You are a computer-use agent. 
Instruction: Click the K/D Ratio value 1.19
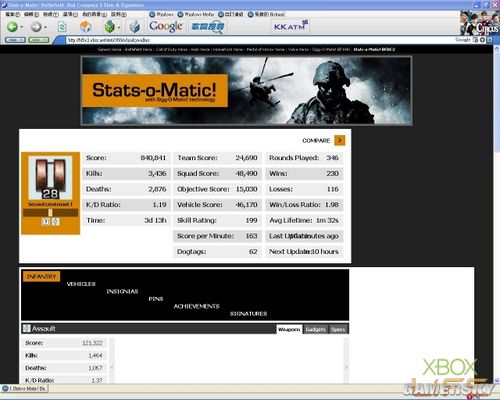(160, 205)
